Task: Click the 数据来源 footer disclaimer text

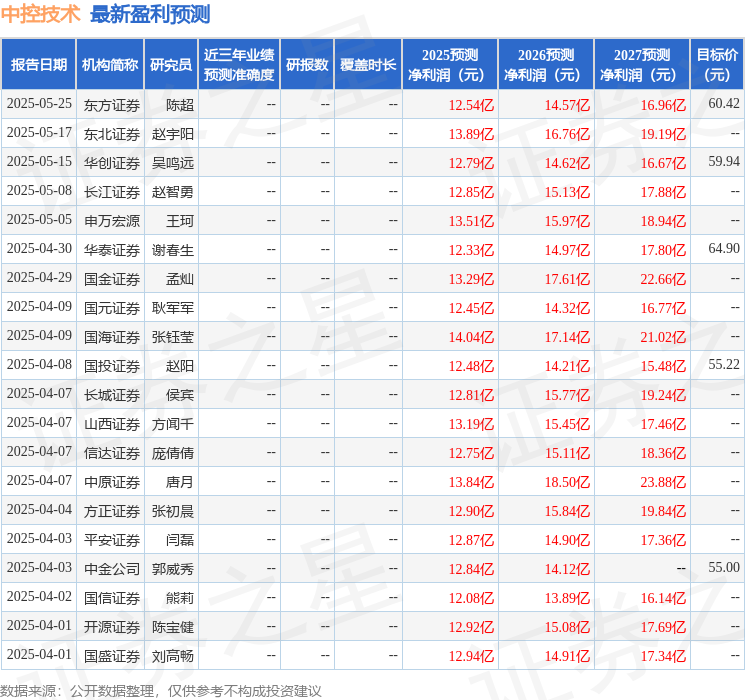Action: [161, 690]
